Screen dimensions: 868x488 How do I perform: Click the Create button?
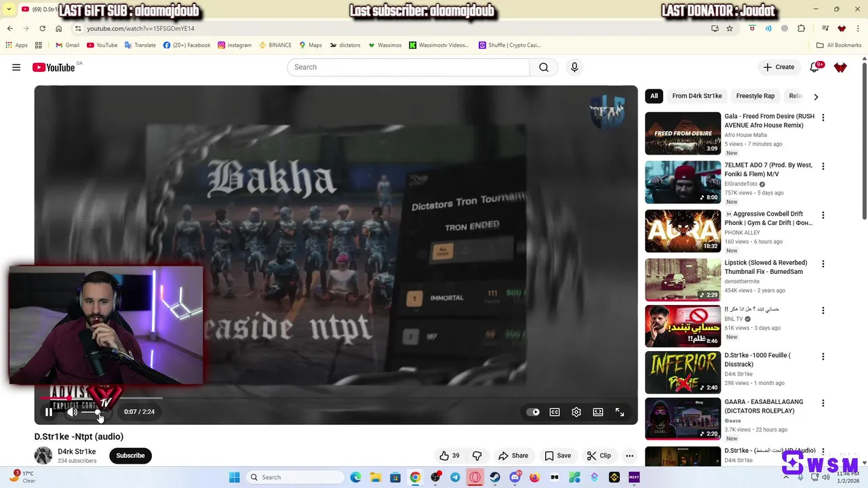click(778, 67)
